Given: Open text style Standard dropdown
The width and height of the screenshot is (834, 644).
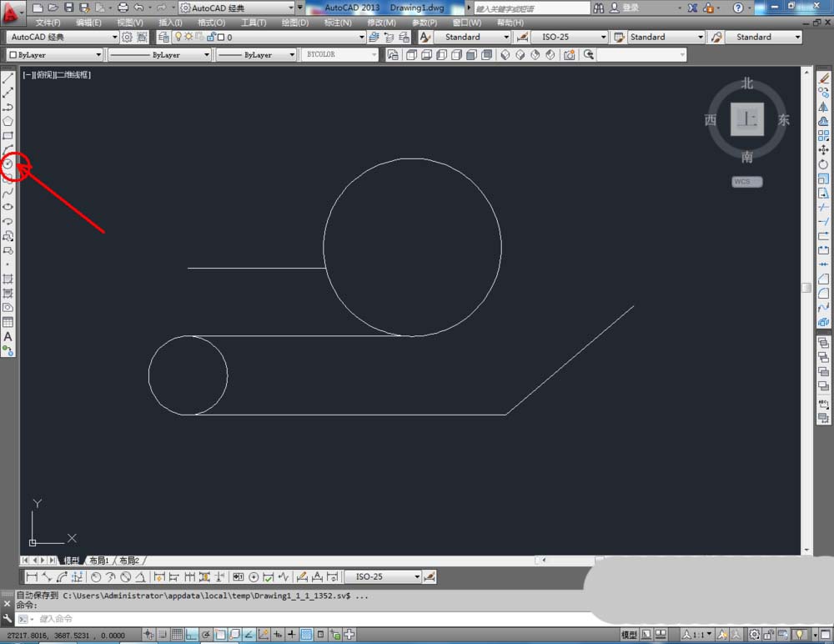Looking at the screenshot, I should click(x=506, y=37).
